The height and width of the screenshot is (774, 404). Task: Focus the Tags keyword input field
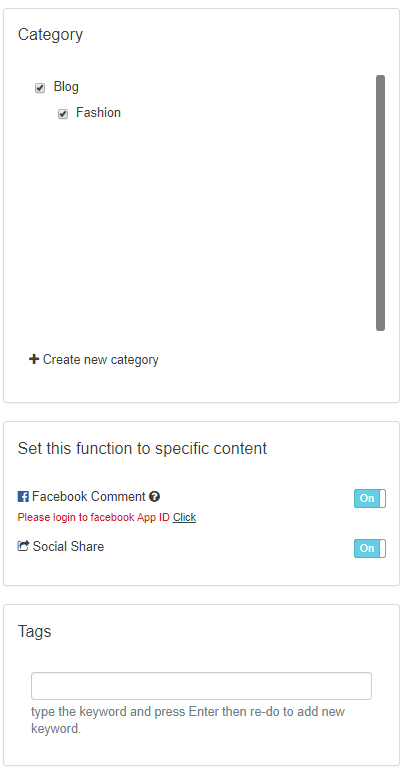202,686
